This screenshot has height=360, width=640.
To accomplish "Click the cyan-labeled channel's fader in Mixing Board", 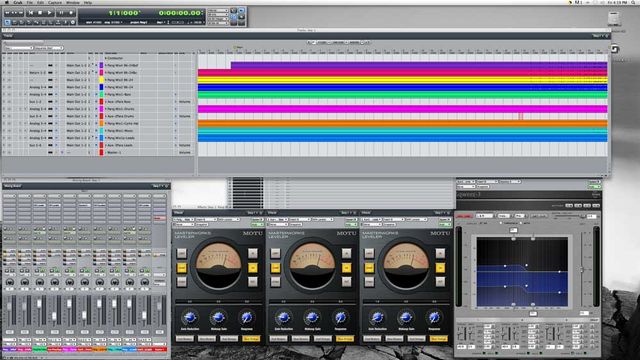I will (114, 304).
